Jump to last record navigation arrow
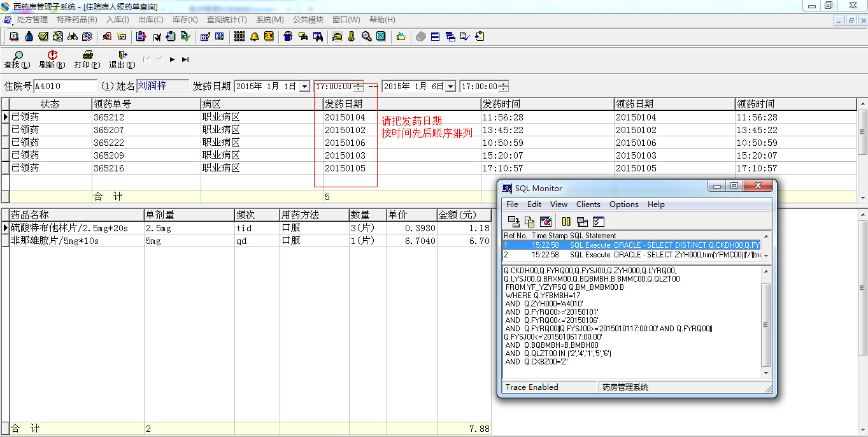868x437 pixels. pyautogui.click(x=185, y=60)
